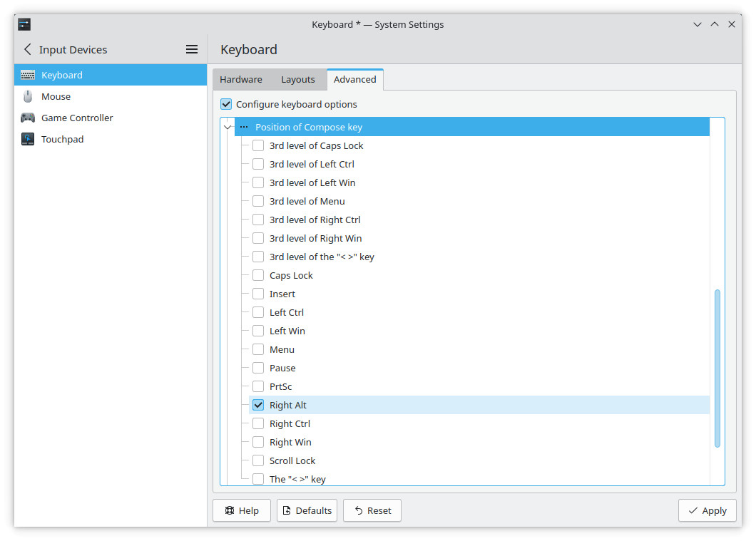Click the Mouse icon in the sidebar
756x541 pixels.
click(28, 96)
